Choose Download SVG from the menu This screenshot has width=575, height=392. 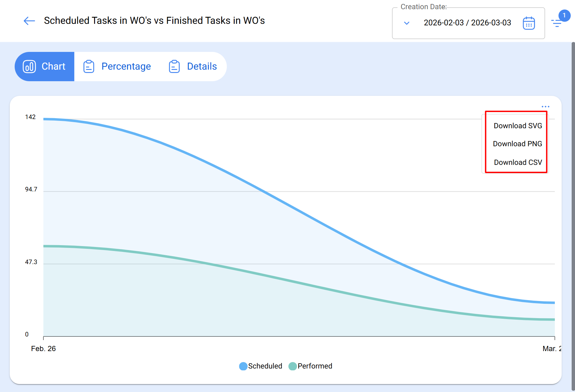click(518, 126)
